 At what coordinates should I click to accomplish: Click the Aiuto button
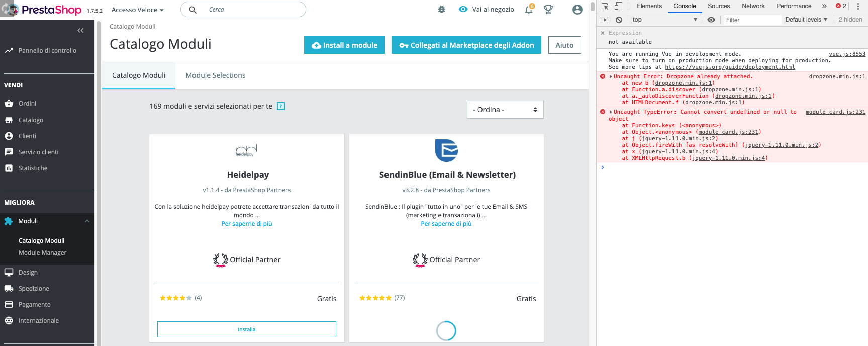coord(564,45)
